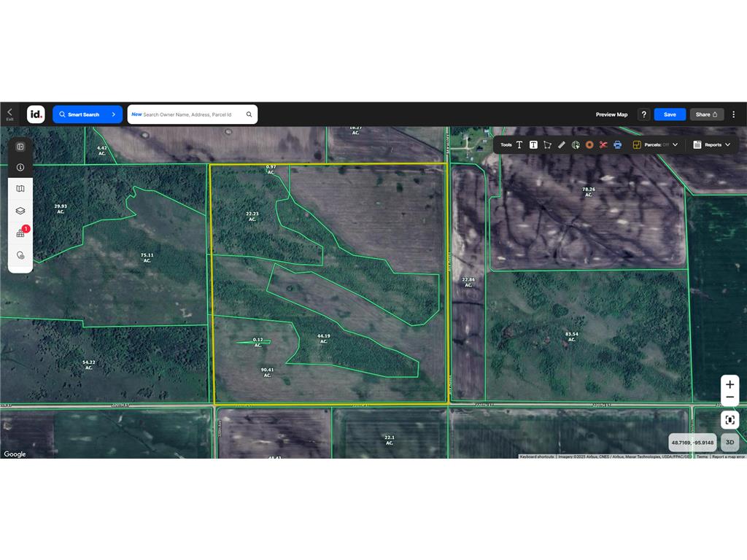The width and height of the screenshot is (747, 560).
Task: Toggle fullscreen map view
Action: pos(729,419)
